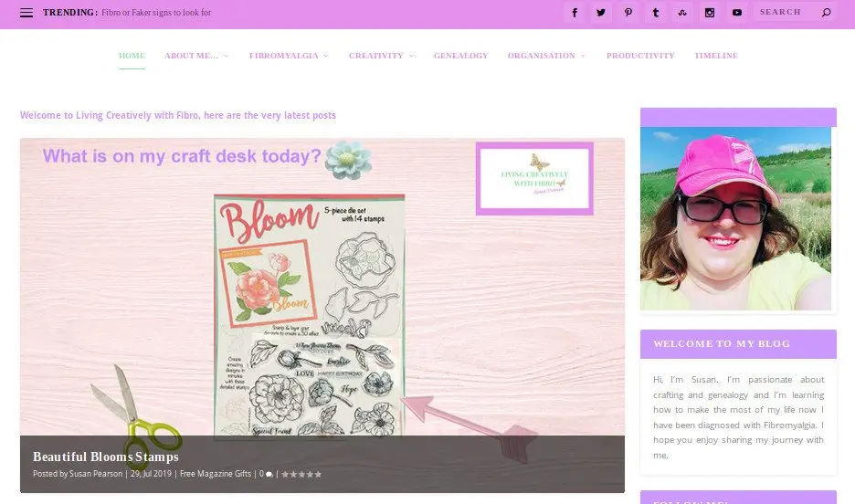Open the Free Magazine Gifts category
The image size is (855, 504).
[x=216, y=474]
